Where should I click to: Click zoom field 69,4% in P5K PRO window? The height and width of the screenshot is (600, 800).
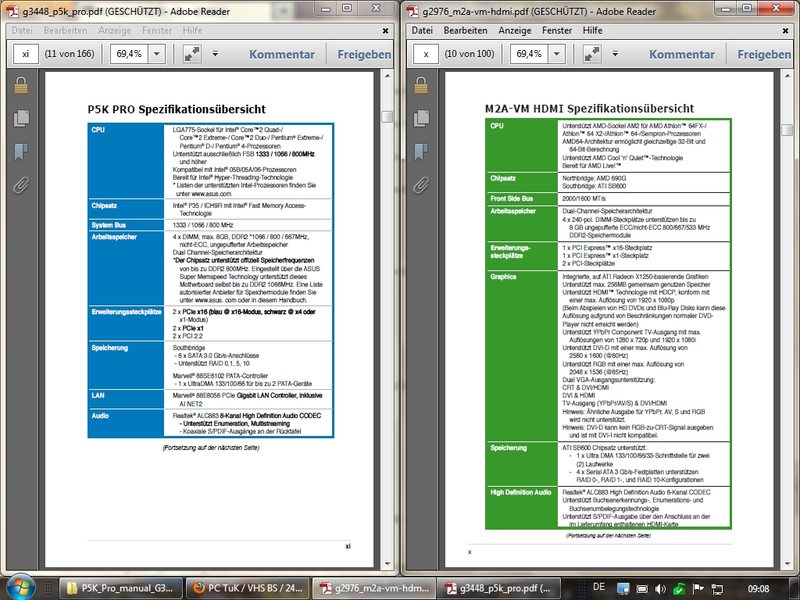pos(130,54)
